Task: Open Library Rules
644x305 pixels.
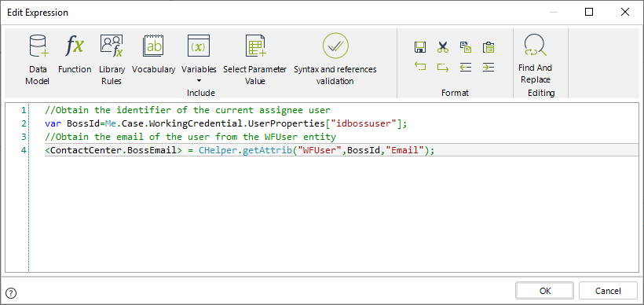Action: coord(112,60)
